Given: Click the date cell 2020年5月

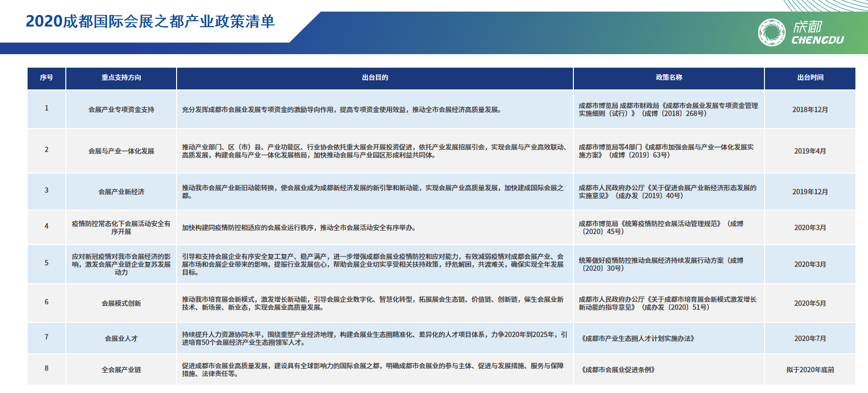Looking at the screenshot, I should [810, 303].
